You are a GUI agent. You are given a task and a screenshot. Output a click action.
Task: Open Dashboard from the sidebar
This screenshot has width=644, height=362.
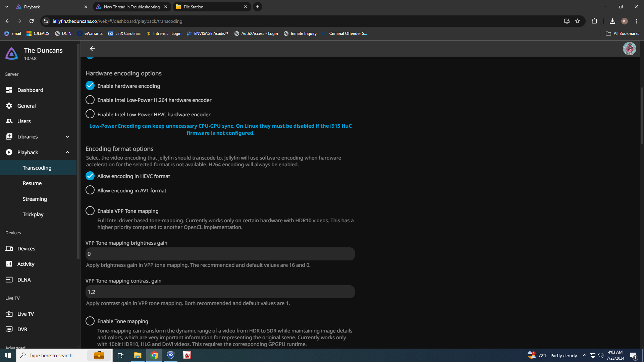(x=30, y=90)
